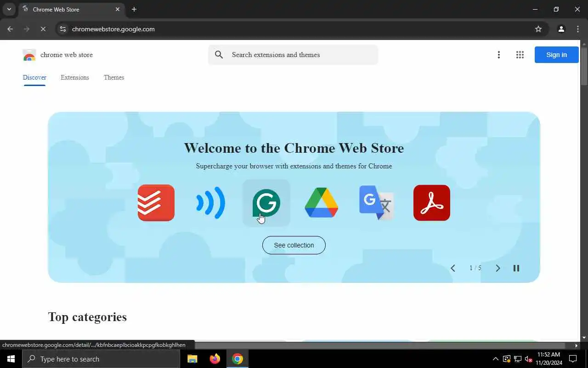588x368 pixels.
Task: View site information icon in address bar
Action: tap(63, 29)
